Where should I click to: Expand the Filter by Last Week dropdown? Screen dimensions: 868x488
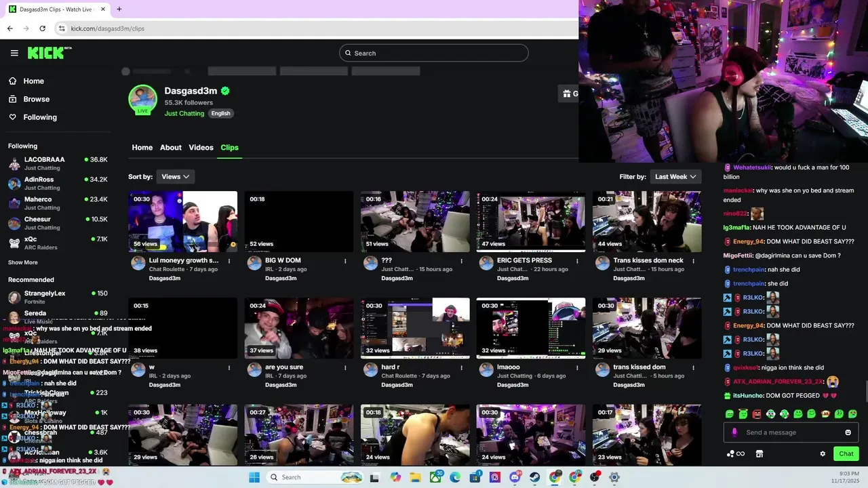tap(675, 177)
